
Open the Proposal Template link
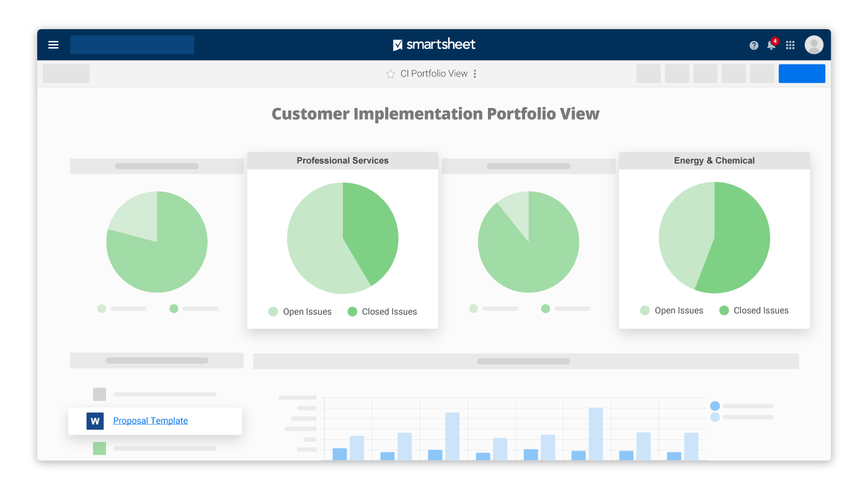coord(149,421)
